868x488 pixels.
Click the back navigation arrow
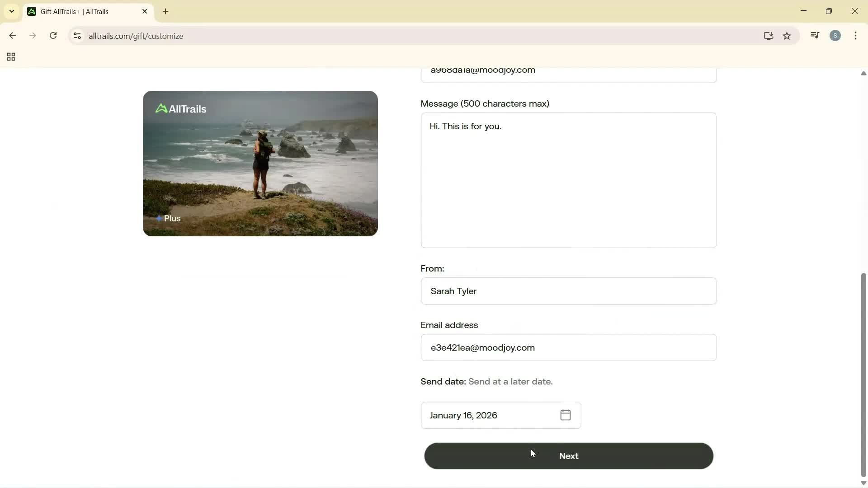12,36
